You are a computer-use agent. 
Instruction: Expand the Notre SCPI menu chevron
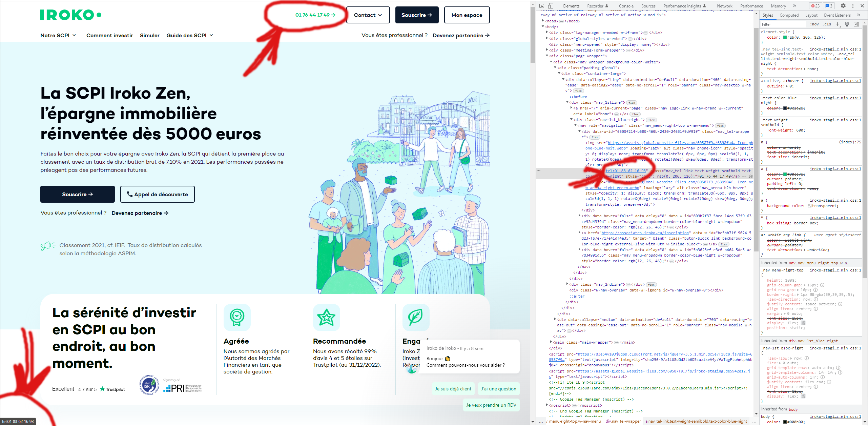click(74, 35)
